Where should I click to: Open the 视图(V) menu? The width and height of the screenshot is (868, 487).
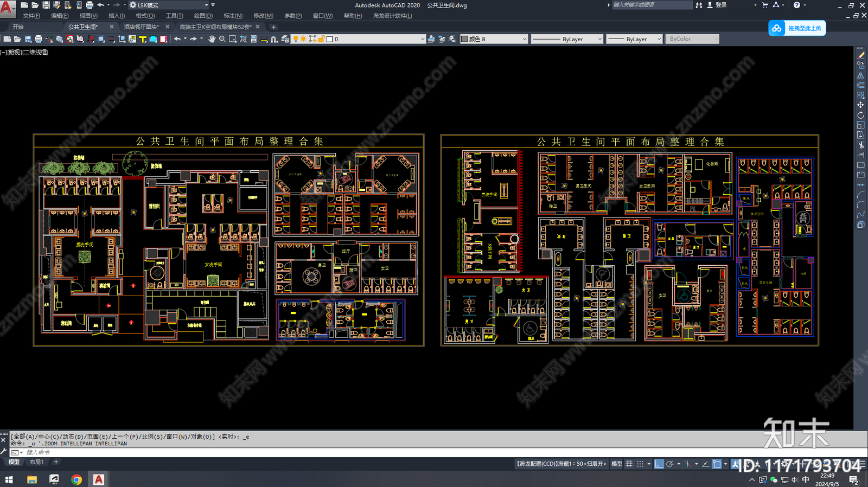[88, 16]
